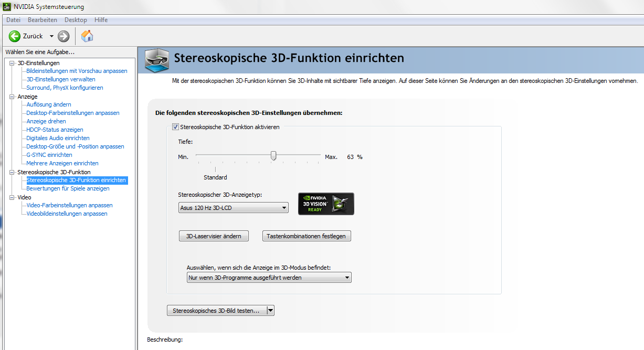Open the Datei menu
The image size is (644, 350).
pyautogui.click(x=13, y=20)
